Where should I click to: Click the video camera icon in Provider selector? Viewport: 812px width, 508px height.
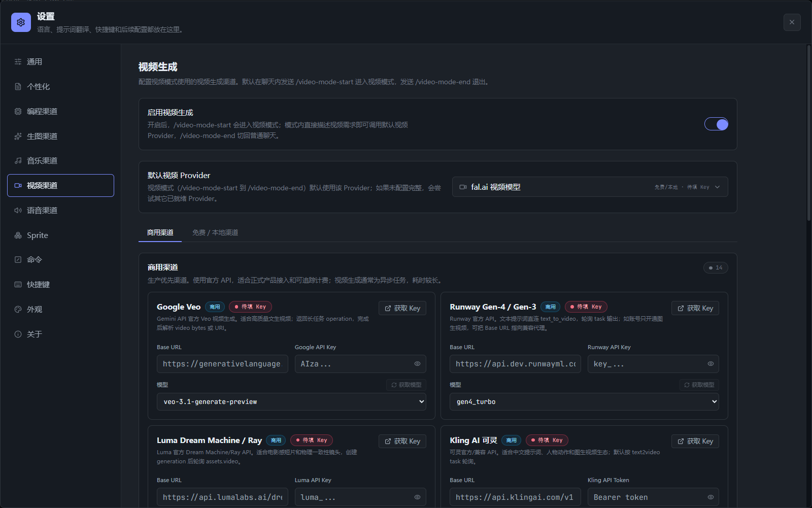tap(463, 187)
